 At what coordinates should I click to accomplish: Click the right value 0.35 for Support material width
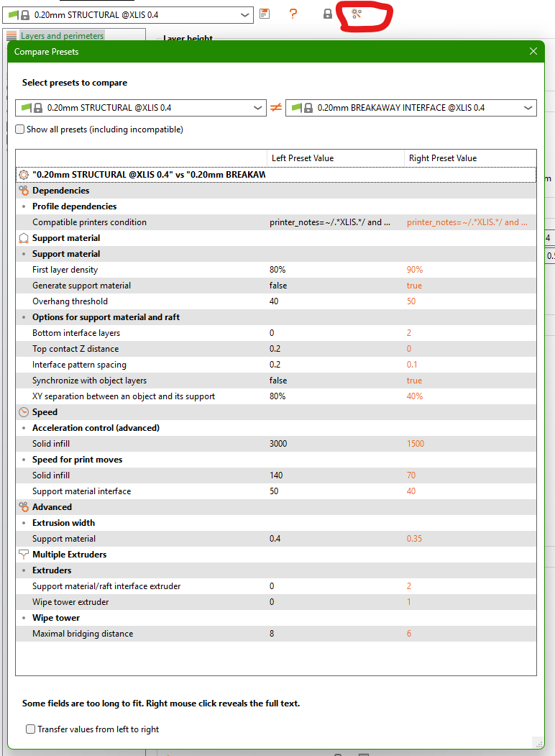click(414, 539)
